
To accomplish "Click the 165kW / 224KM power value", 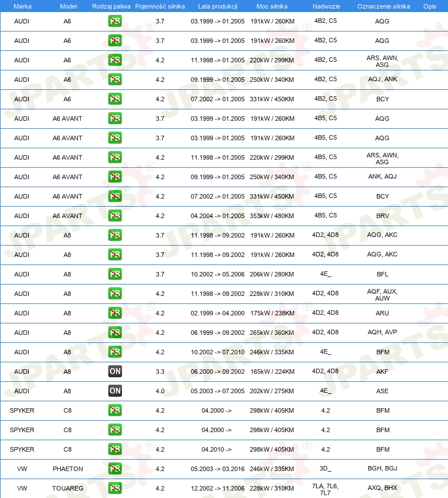I will (x=272, y=371).
